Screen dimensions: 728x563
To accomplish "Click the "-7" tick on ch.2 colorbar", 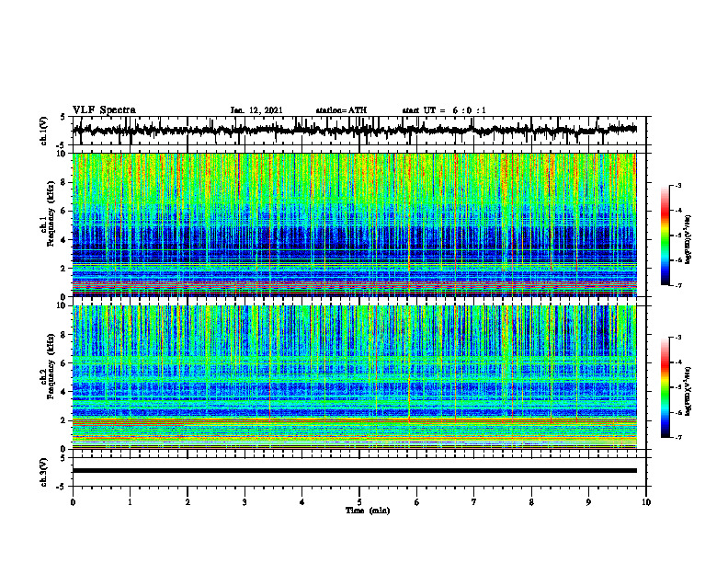I will pos(678,438).
